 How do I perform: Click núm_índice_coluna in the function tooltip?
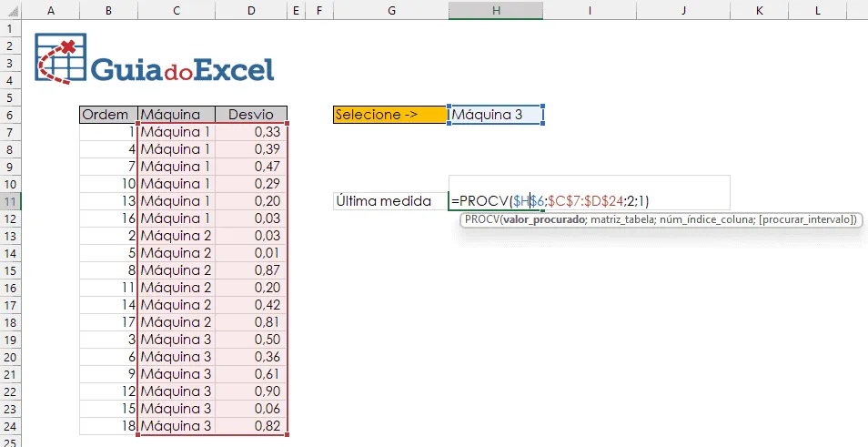click(706, 220)
